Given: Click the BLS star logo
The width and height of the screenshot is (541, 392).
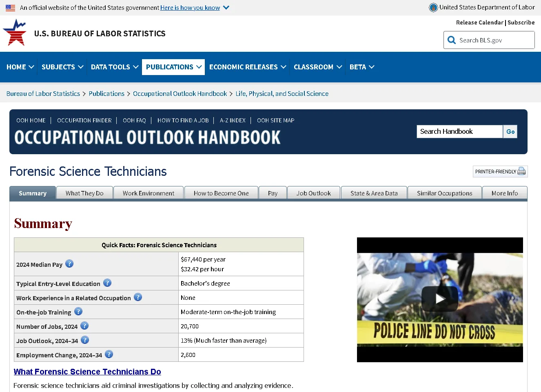Looking at the screenshot, I should 15,33.
